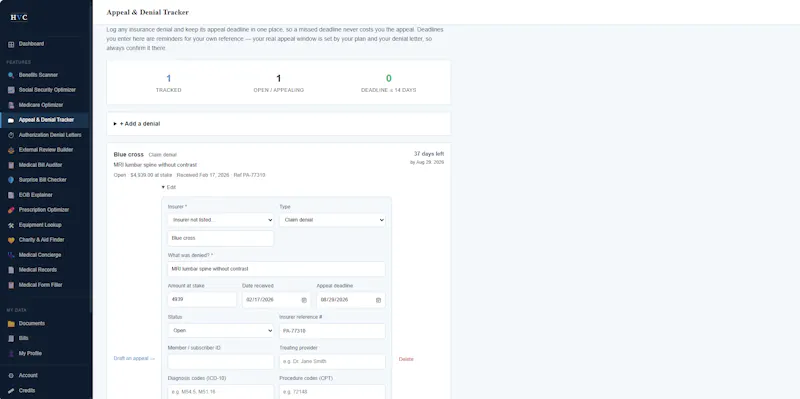Click the Appeal deadline date field
The image size is (800, 399).
point(351,300)
